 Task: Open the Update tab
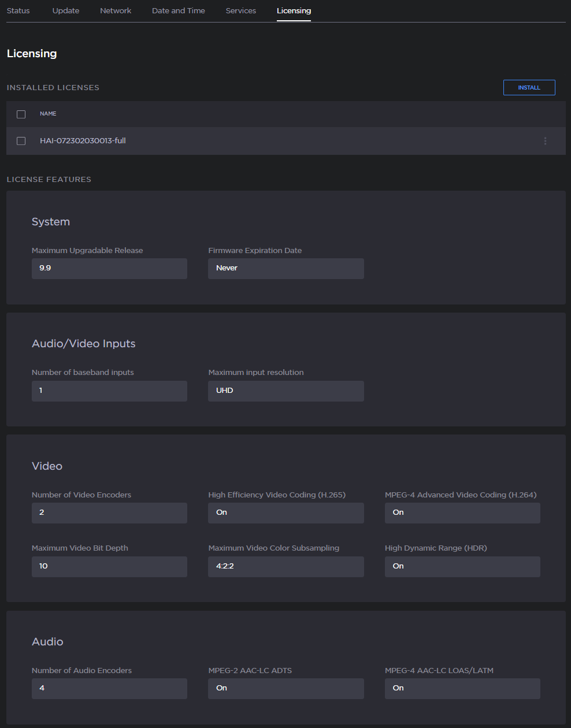(65, 10)
